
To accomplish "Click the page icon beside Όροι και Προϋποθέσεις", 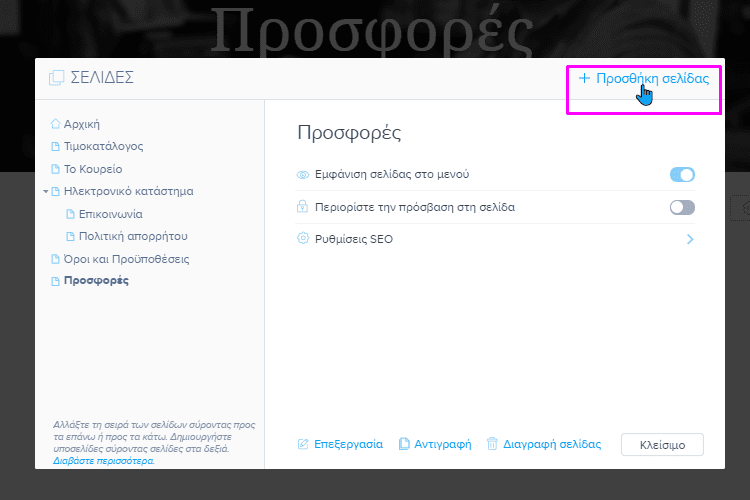I will coord(55,259).
